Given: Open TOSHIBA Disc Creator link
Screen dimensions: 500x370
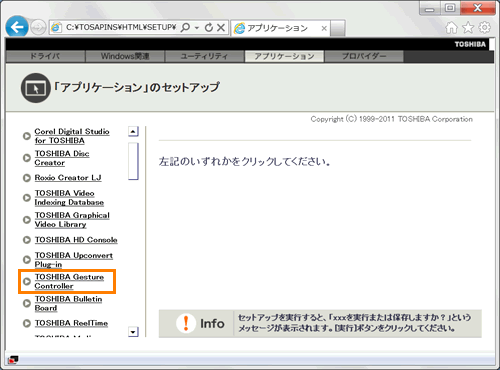Looking at the screenshot, I should 62,158.
